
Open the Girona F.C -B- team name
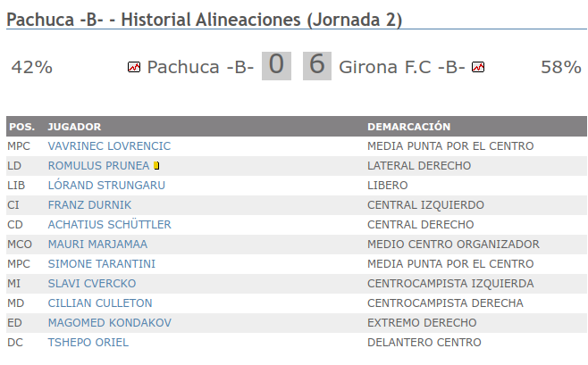point(401,67)
